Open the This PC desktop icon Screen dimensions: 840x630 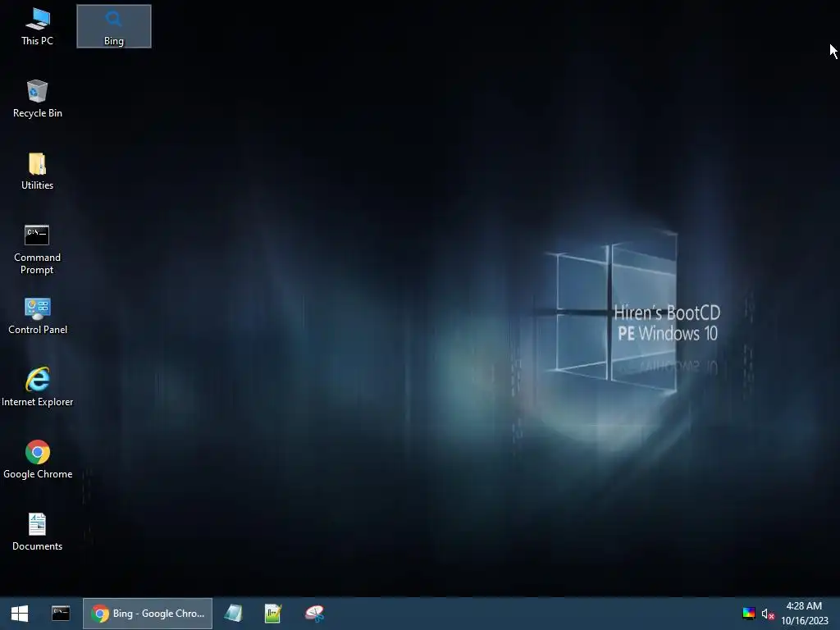click(x=38, y=27)
